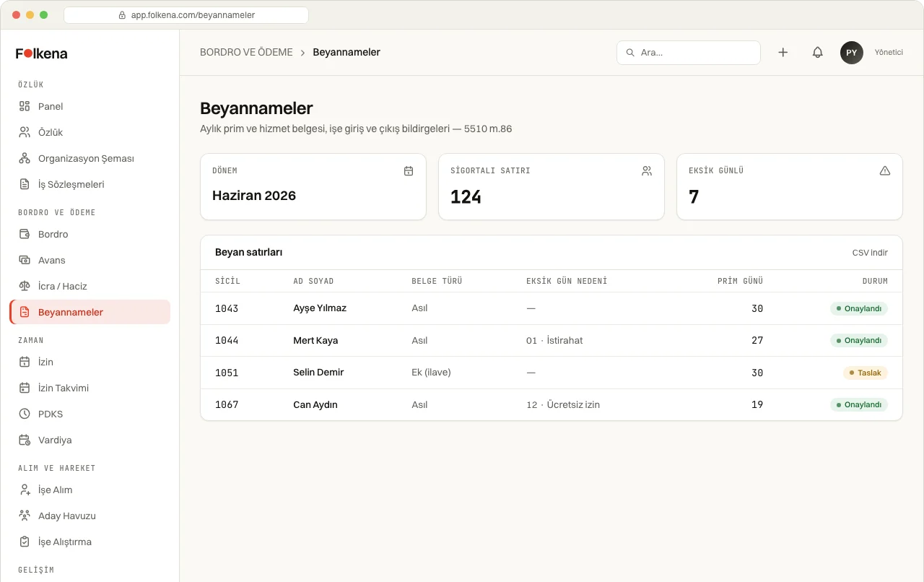Open Organizasyon Şeması from sidebar
Screen dimensions: 924x582
90,158
